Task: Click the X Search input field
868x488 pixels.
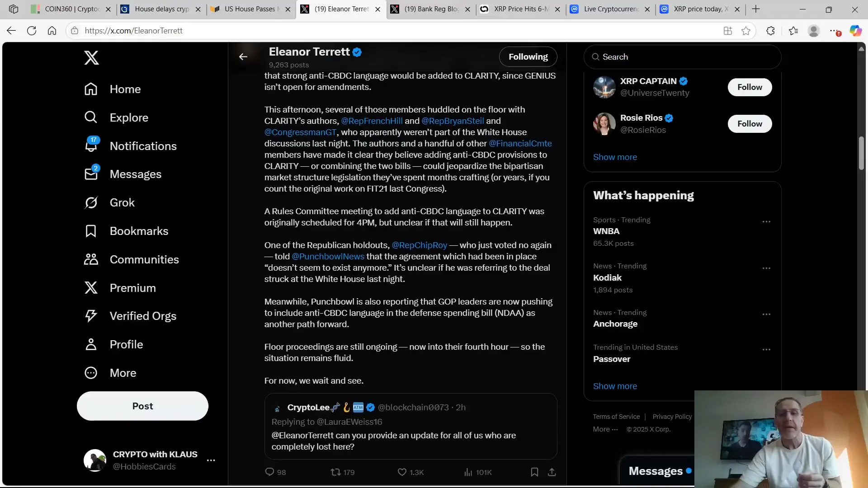Action: point(682,57)
